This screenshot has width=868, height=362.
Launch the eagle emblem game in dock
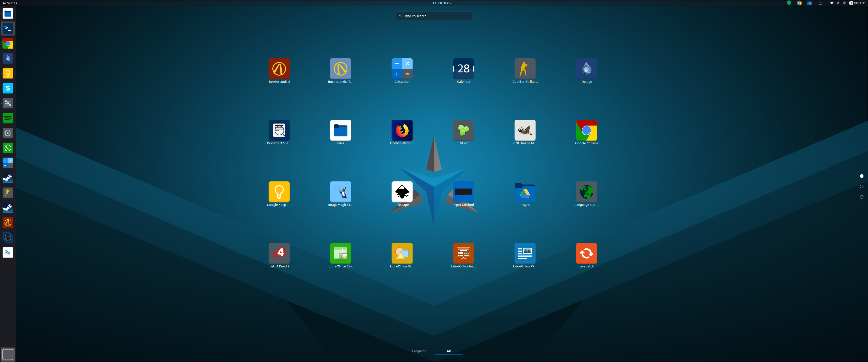click(x=8, y=238)
